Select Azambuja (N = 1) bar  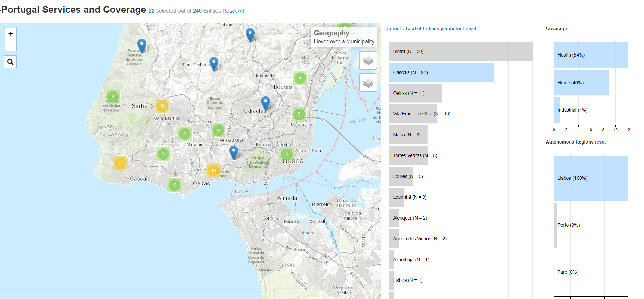(392, 260)
